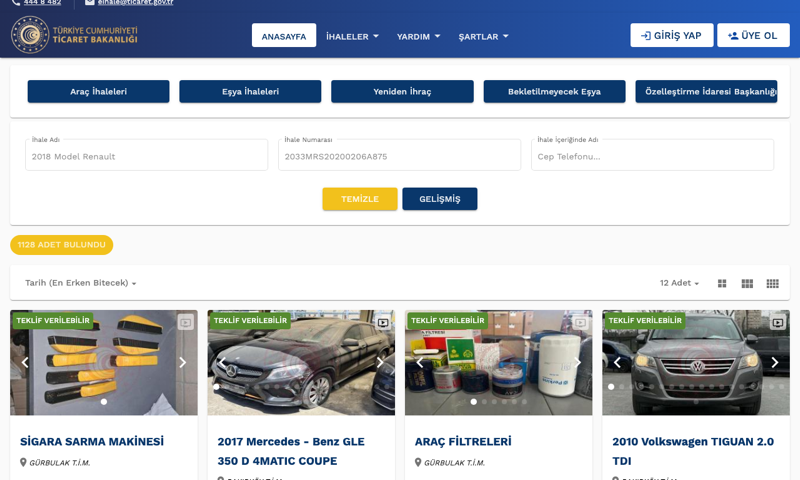This screenshot has width=800, height=480.
Task: Click location pin on Sigara Sarma Makinesi card
Action: [23, 463]
